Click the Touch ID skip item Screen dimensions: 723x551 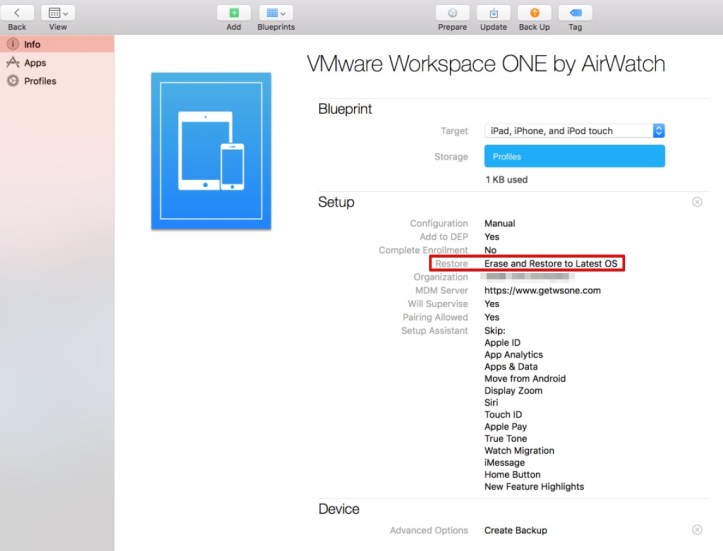point(503,415)
